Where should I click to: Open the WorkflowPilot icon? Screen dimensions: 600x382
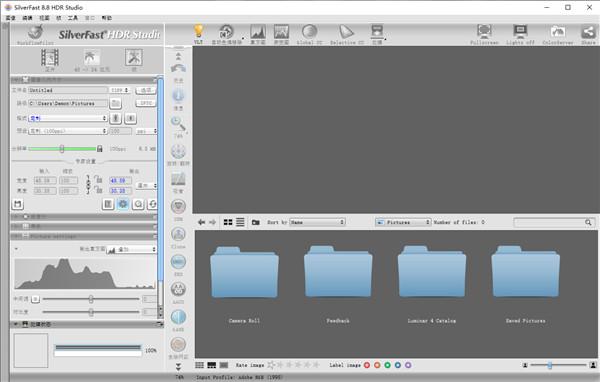point(35,33)
